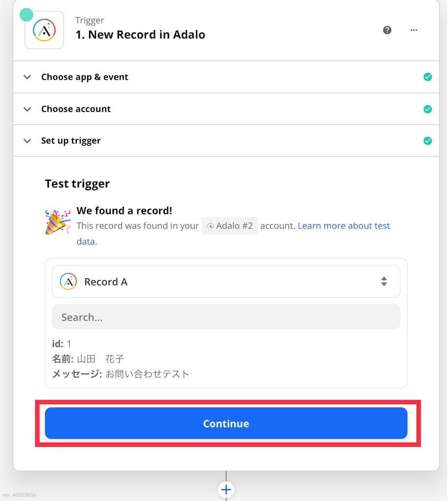Click the green checkmark for Set up trigger
This screenshot has width=448, height=501.
[x=427, y=141]
